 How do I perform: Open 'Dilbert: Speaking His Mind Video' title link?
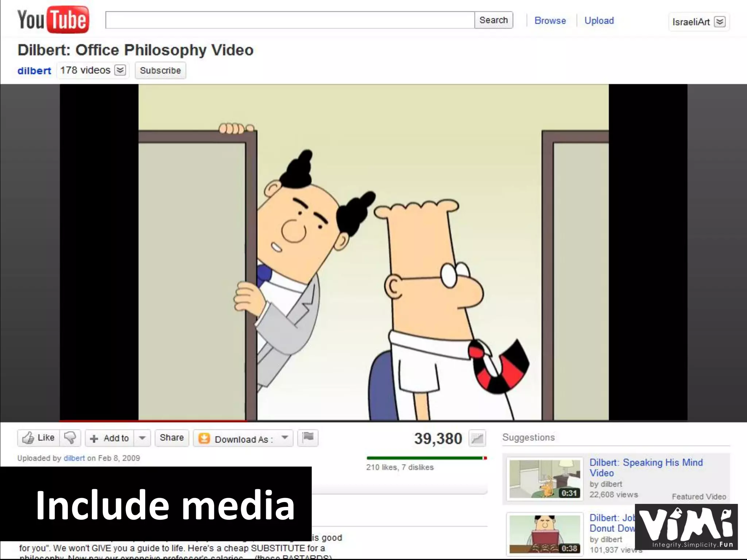click(646, 468)
